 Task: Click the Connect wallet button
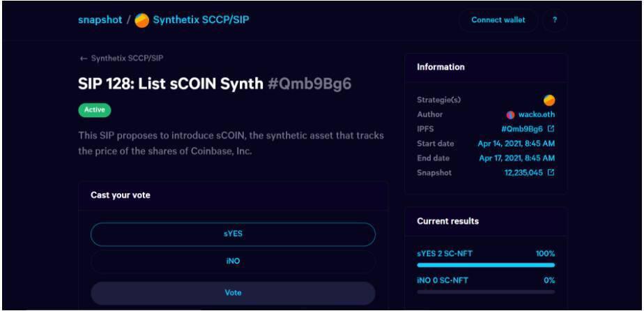[x=498, y=20]
